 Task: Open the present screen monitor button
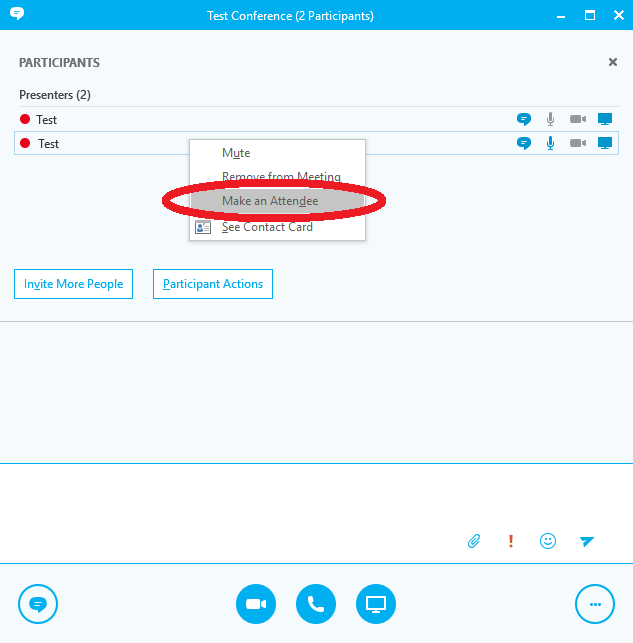pos(376,604)
